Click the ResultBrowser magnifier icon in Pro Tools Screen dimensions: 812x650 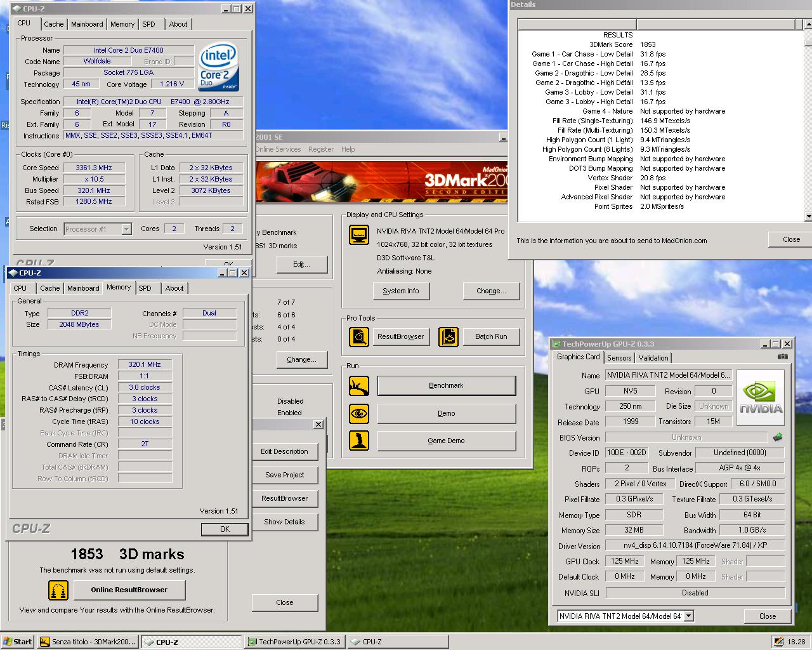pyautogui.click(x=359, y=336)
